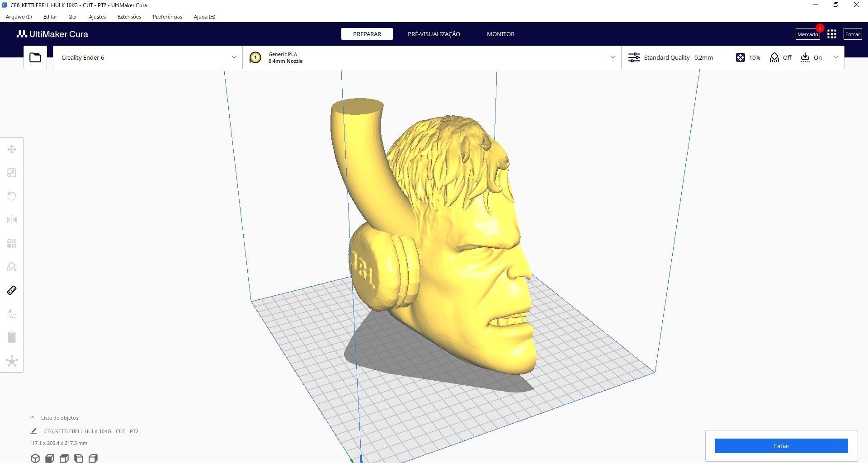
Task: Switch to front view cube icon
Action: pyautogui.click(x=50, y=458)
